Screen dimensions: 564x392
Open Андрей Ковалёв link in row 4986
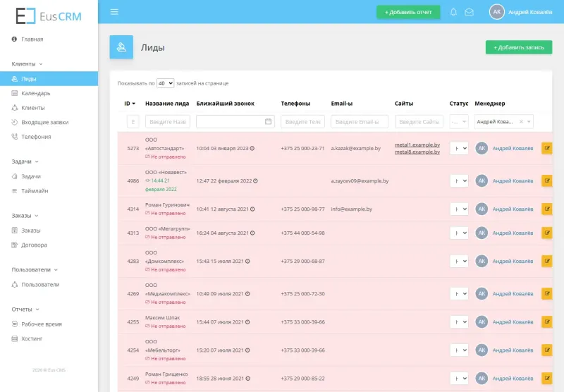point(513,181)
